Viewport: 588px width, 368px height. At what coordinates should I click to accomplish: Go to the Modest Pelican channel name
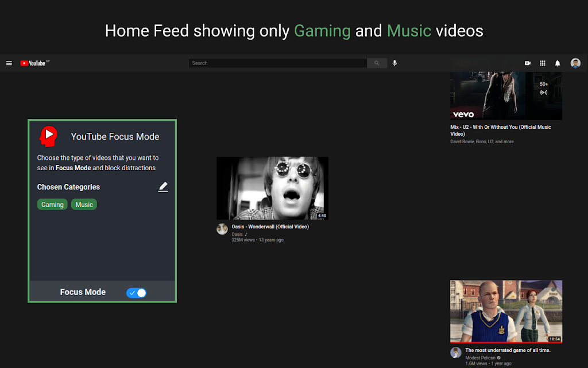point(480,358)
